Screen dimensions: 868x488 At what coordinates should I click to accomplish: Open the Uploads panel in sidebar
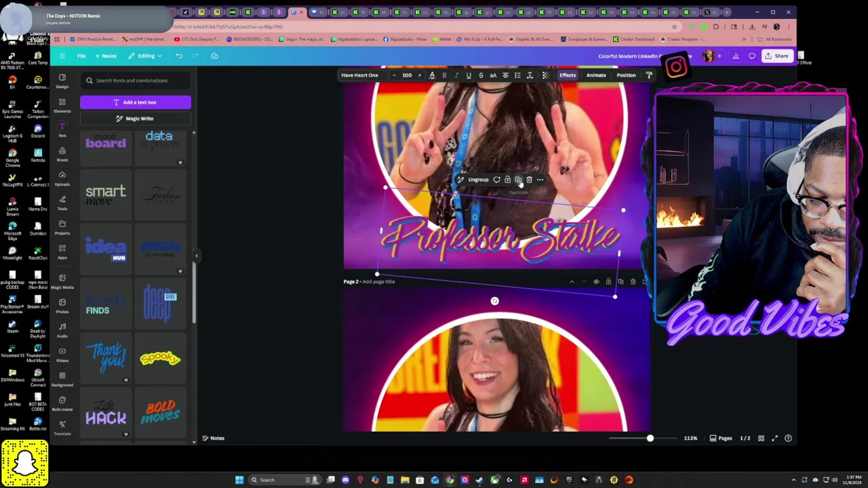[x=62, y=178]
